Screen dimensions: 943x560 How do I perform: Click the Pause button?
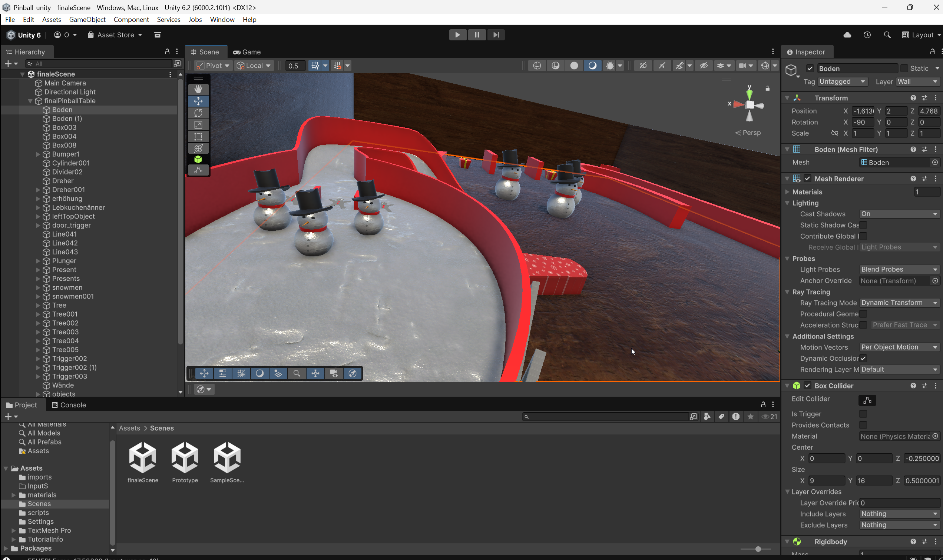pyautogui.click(x=477, y=34)
